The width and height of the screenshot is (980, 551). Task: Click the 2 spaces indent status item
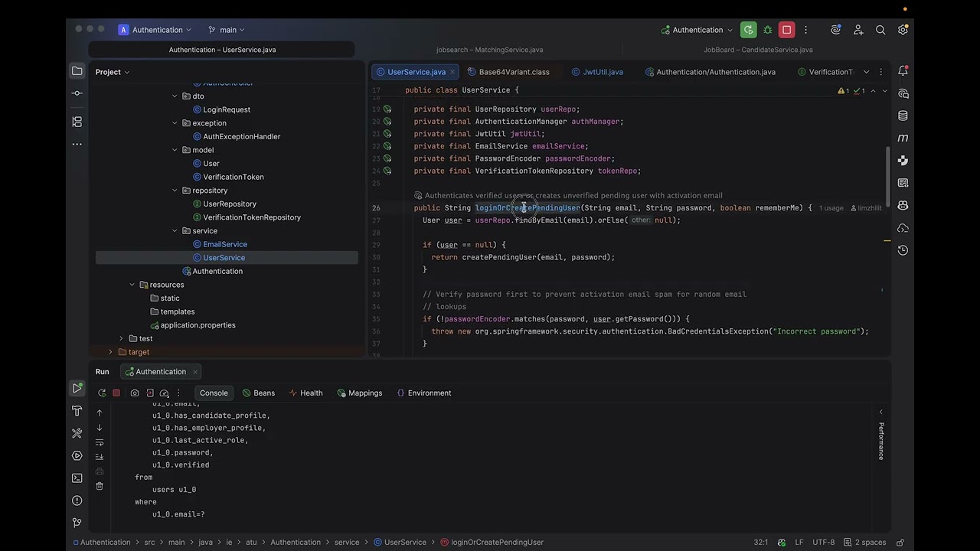864,543
